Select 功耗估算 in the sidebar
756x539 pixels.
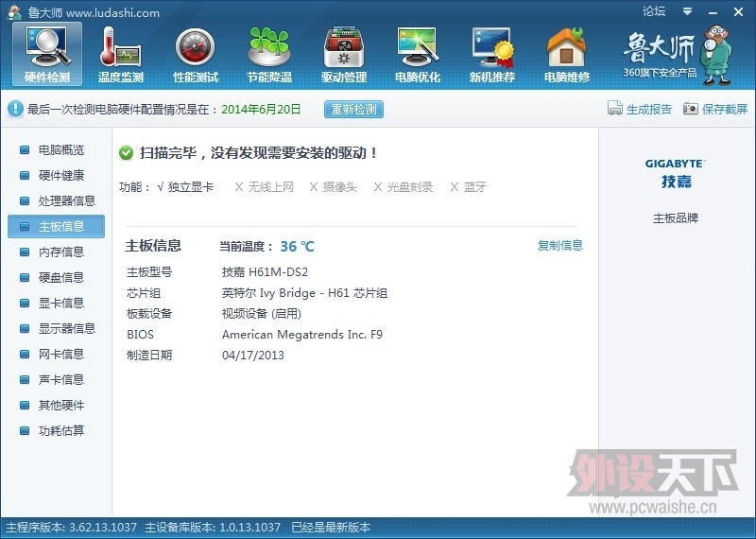pos(56,430)
